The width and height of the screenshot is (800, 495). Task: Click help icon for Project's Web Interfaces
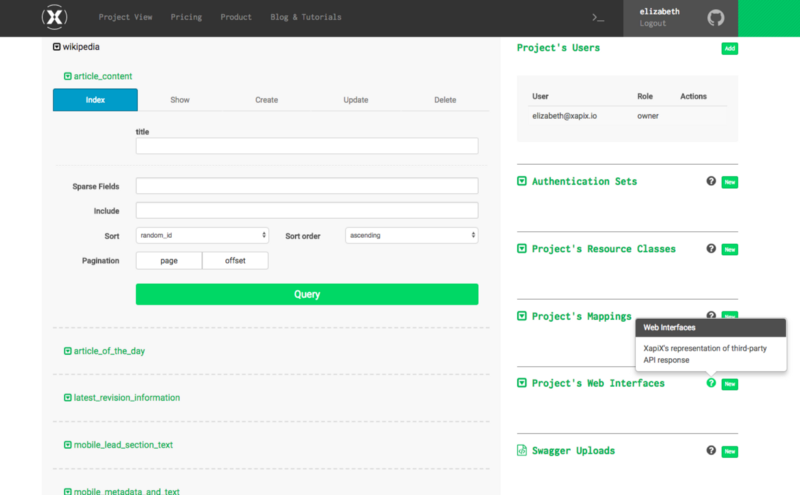(711, 383)
